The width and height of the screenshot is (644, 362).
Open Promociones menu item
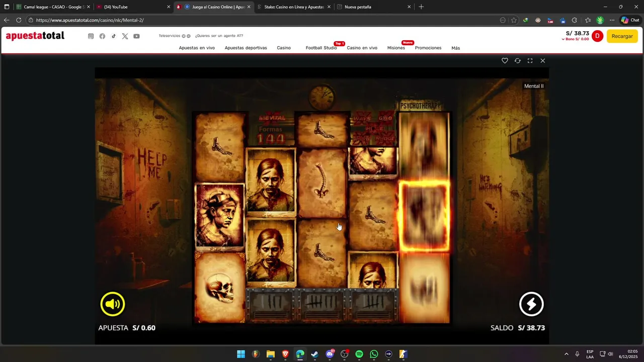pos(428,48)
